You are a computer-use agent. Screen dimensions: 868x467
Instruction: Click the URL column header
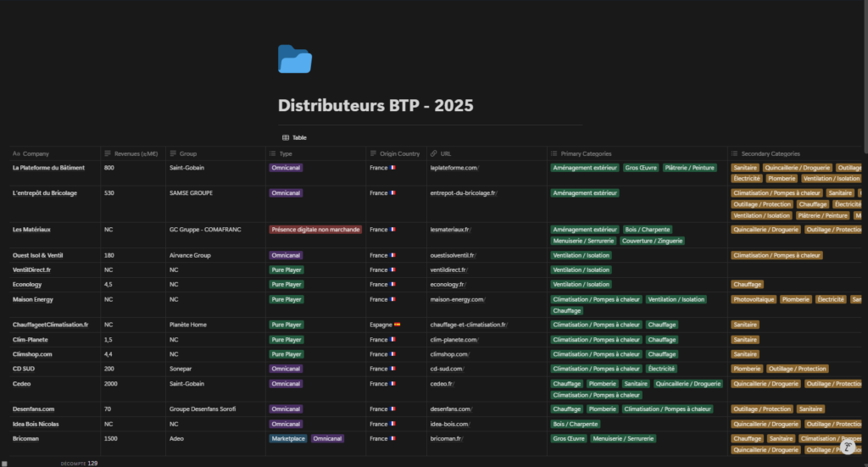(487, 153)
